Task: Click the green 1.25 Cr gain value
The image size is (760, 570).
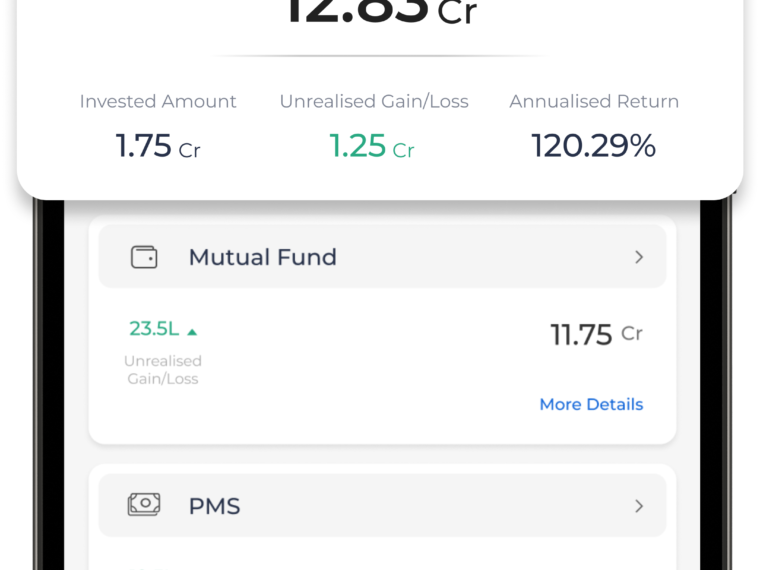Action: 372,146
